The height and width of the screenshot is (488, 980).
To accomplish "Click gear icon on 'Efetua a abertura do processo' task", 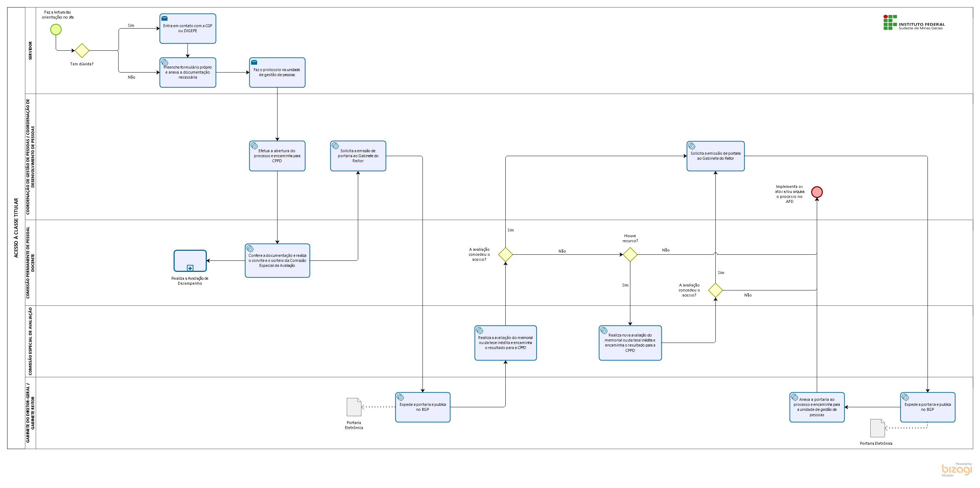I will pyautogui.click(x=254, y=145).
